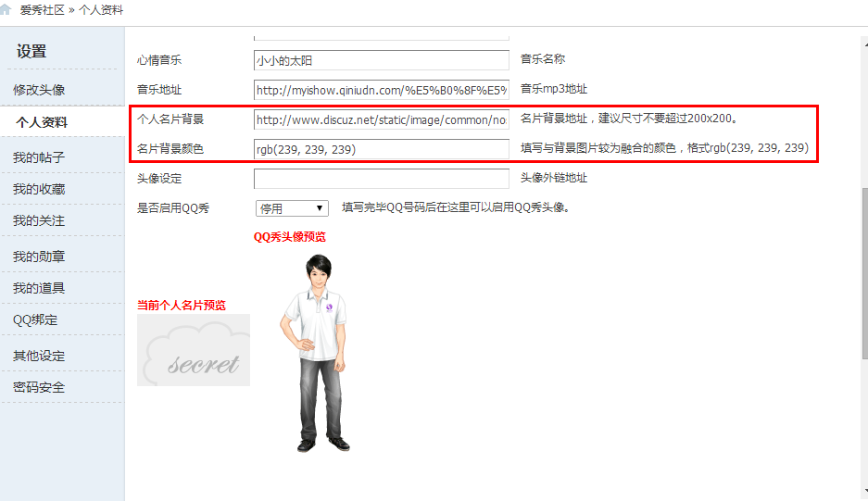Go to 我的帖子 sidebar item
This screenshot has height=501, width=868.
point(39,157)
